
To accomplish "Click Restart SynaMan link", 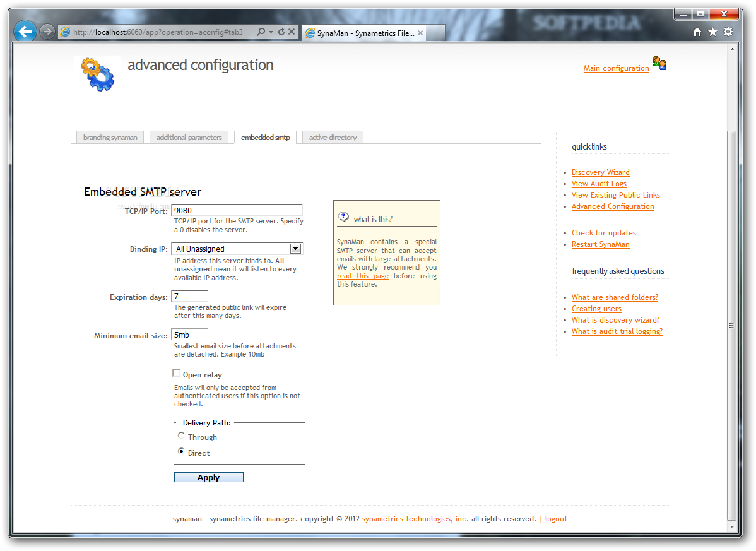I will click(x=600, y=244).
